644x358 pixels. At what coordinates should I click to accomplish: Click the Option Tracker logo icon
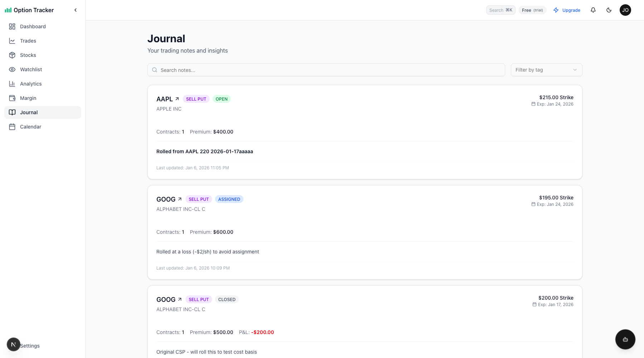pos(8,10)
